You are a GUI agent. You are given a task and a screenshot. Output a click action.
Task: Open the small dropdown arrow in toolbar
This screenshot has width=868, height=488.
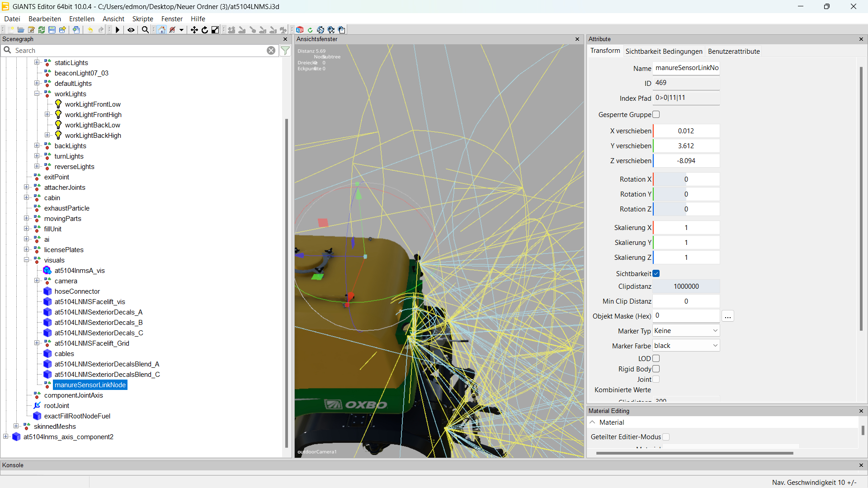click(x=182, y=30)
